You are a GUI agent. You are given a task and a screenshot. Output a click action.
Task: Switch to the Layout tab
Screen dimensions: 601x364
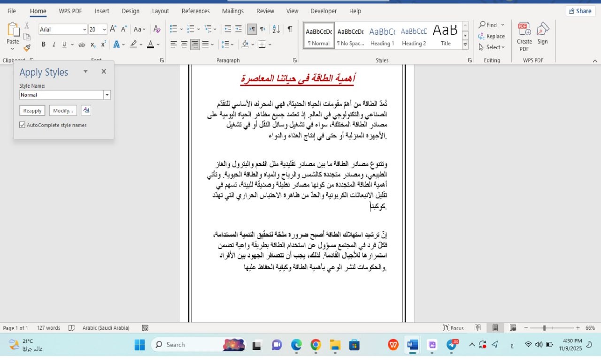pos(161,11)
